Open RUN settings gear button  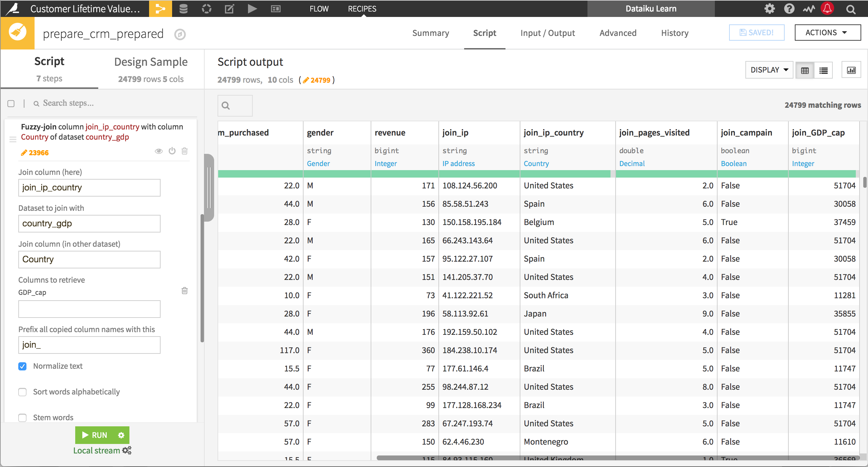tap(121, 435)
